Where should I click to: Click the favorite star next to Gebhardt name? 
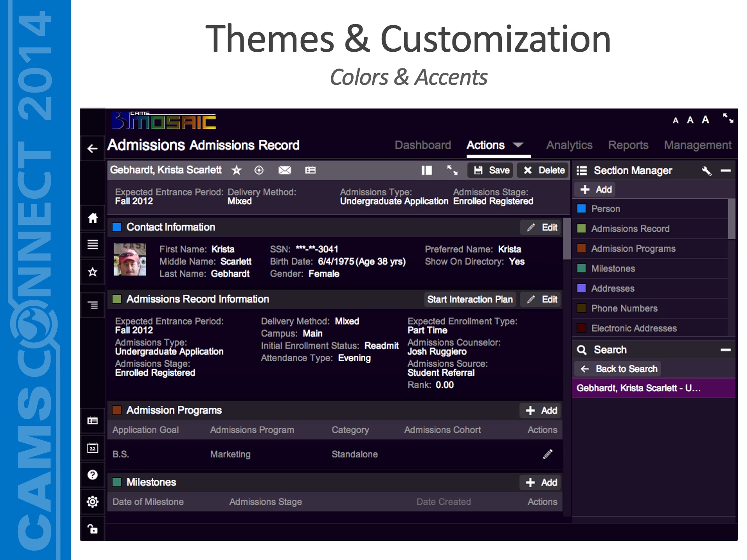click(237, 170)
